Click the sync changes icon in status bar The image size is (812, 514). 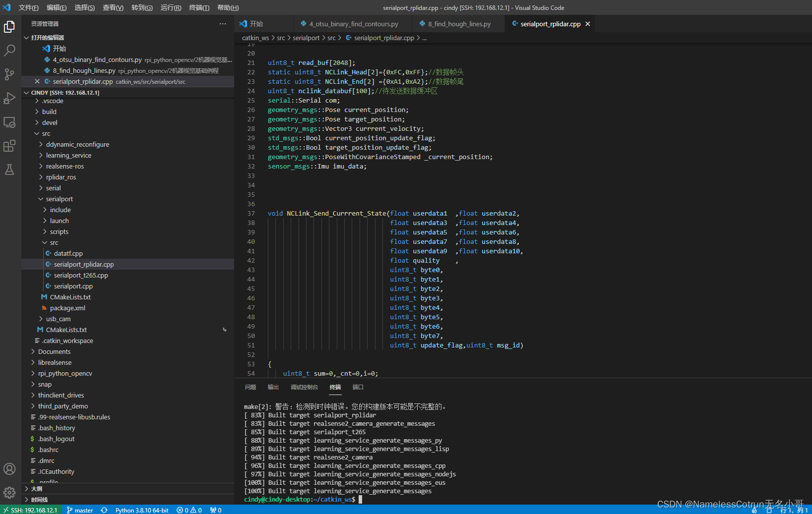pyautogui.click(x=104, y=510)
